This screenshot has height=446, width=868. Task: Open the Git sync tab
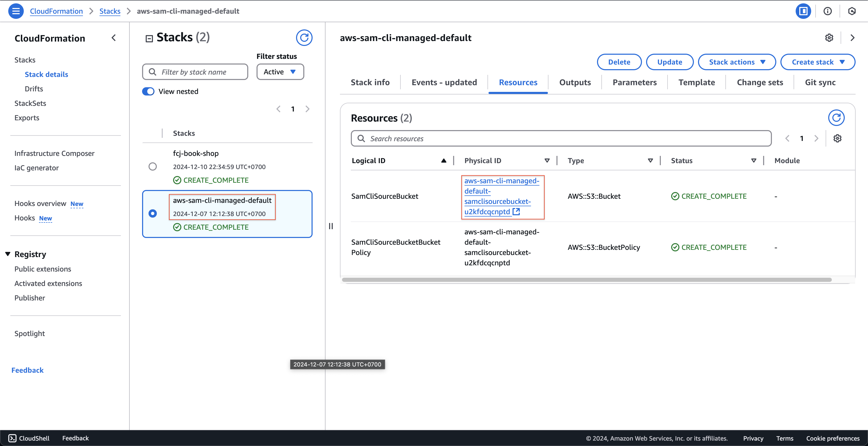[820, 83]
